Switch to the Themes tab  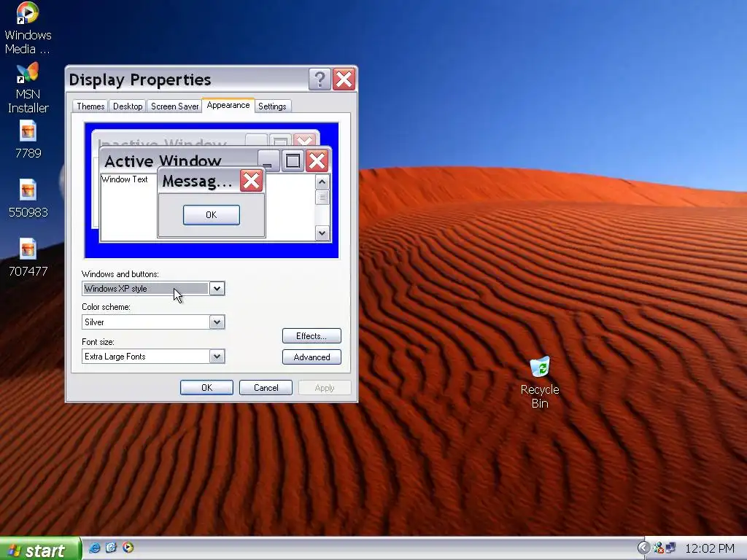90,106
